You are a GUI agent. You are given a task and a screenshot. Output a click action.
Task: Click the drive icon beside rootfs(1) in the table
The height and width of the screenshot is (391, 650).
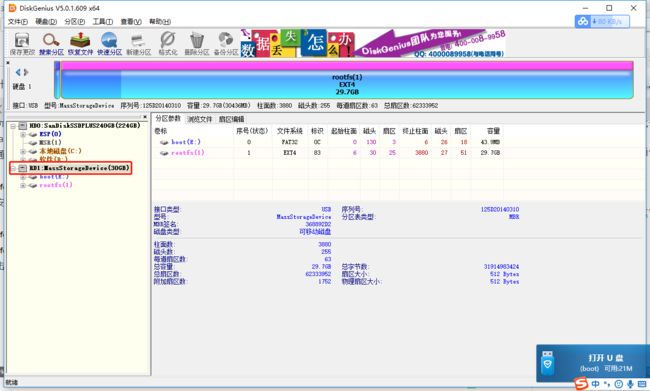coord(164,153)
